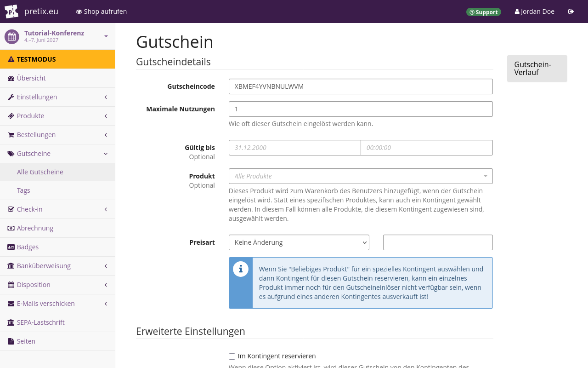Click the logout icon in top bar
The image size is (588, 368).
[x=571, y=11]
